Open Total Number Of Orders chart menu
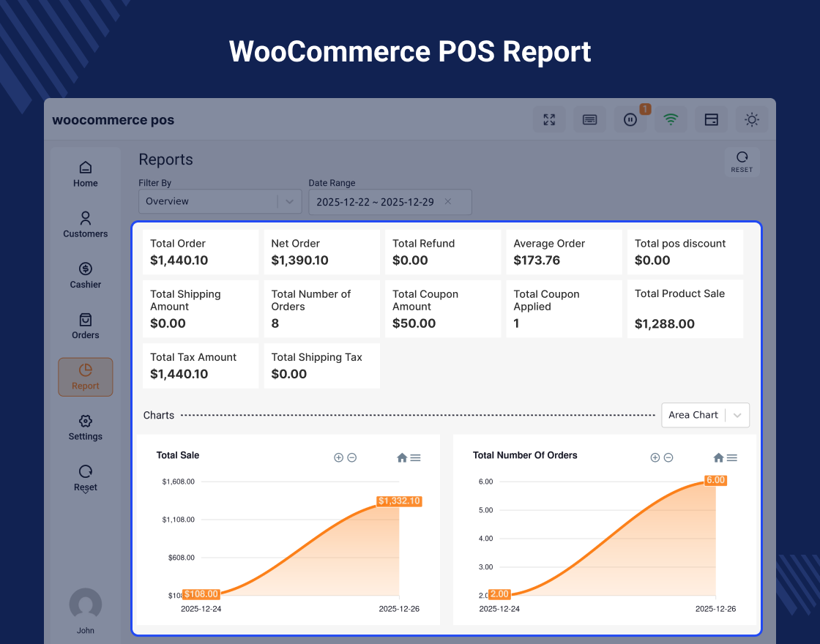The image size is (820, 644). [732, 457]
